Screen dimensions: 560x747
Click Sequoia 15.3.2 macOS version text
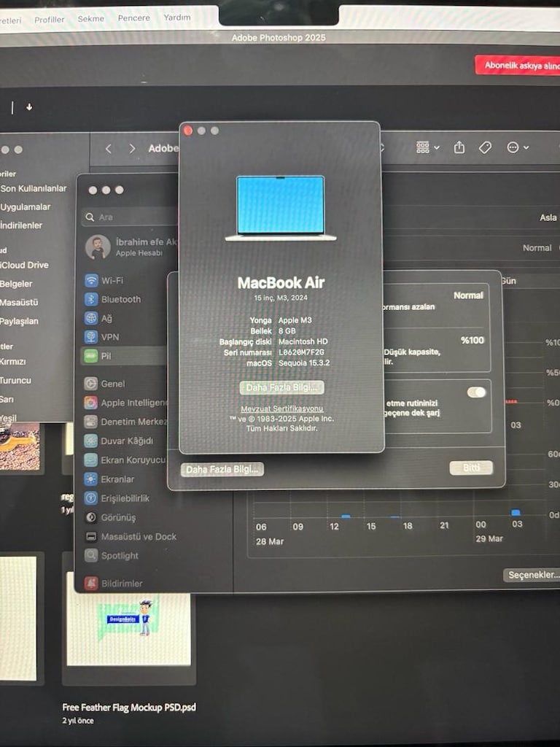304,363
